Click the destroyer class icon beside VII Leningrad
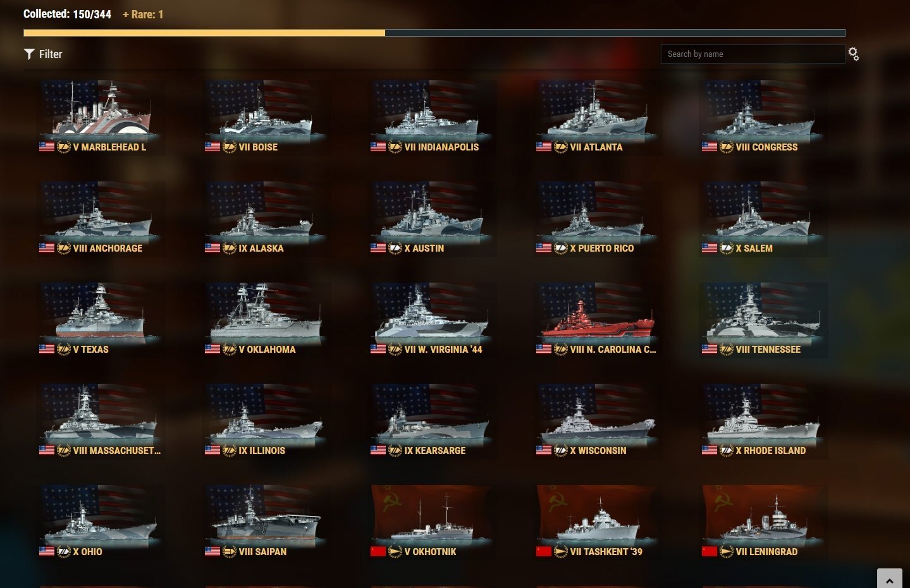The height and width of the screenshot is (588, 910). (727, 552)
